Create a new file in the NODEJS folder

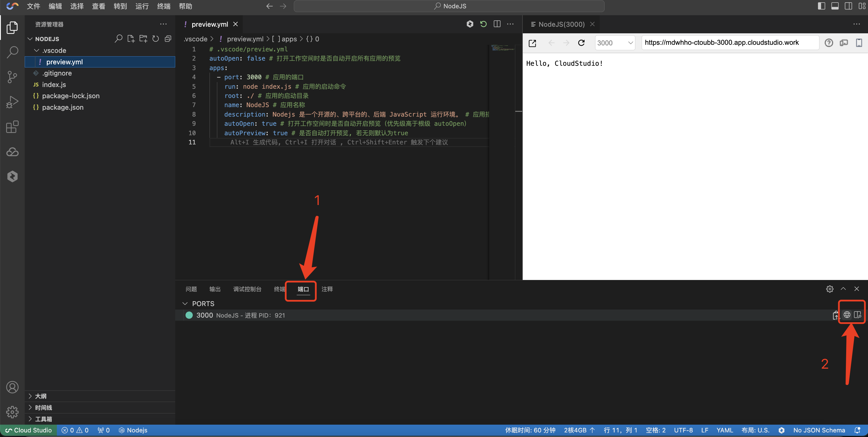tap(131, 39)
